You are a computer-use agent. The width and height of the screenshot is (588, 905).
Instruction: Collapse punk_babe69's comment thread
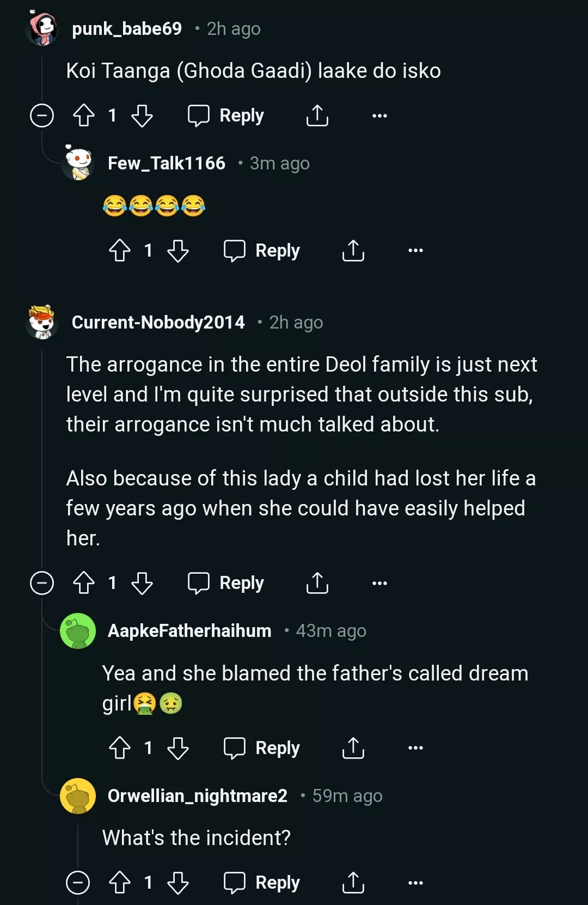pyautogui.click(x=42, y=116)
